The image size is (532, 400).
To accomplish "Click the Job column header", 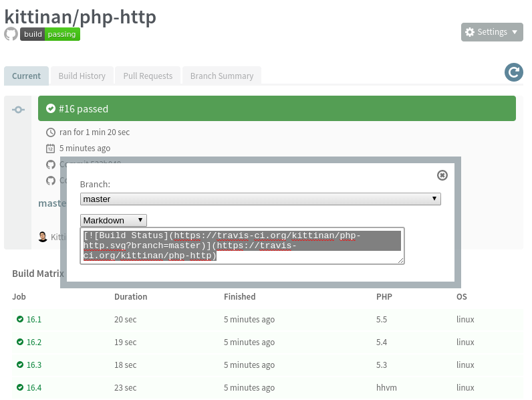I will tap(19, 297).
